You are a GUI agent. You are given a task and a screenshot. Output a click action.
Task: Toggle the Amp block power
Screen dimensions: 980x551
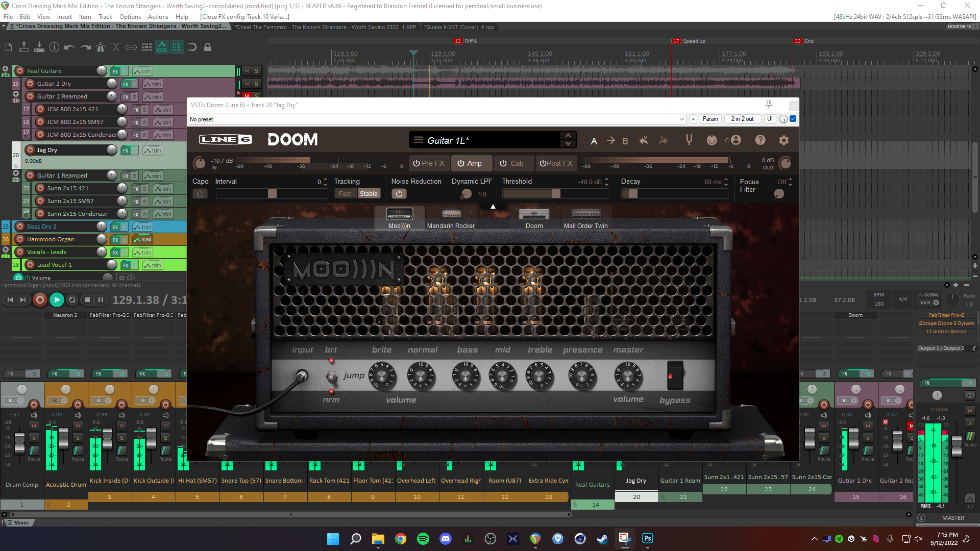tap(460, 163)
